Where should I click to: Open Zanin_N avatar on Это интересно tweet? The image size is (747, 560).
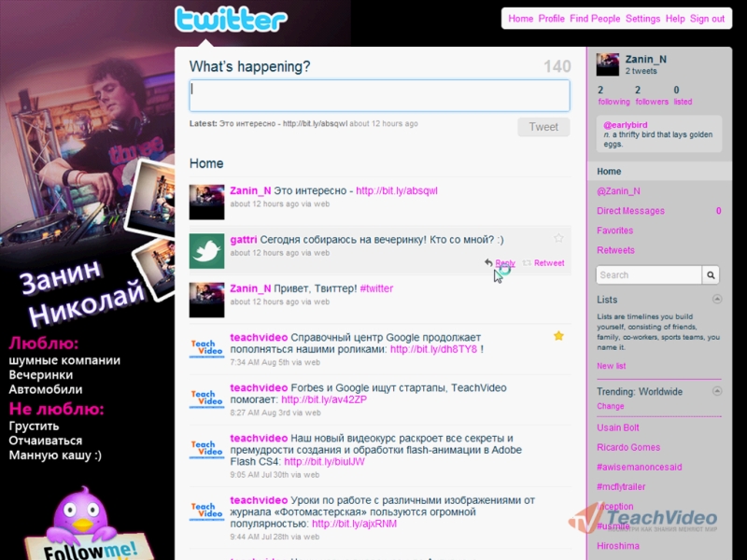[x=206, y=203]
